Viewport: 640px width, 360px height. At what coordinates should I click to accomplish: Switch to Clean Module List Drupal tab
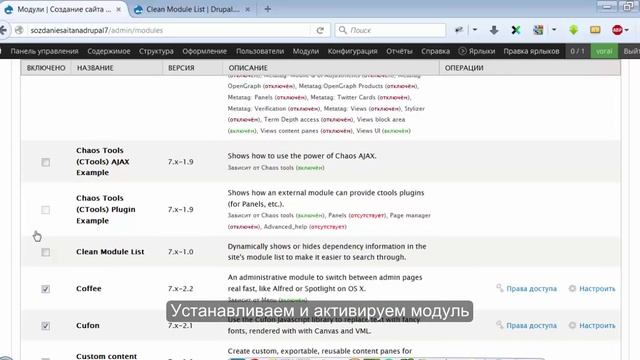tap(193, 9)
